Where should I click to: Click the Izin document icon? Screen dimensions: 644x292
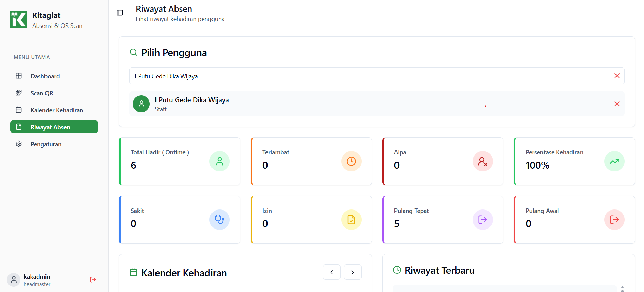tap(351, 220)
